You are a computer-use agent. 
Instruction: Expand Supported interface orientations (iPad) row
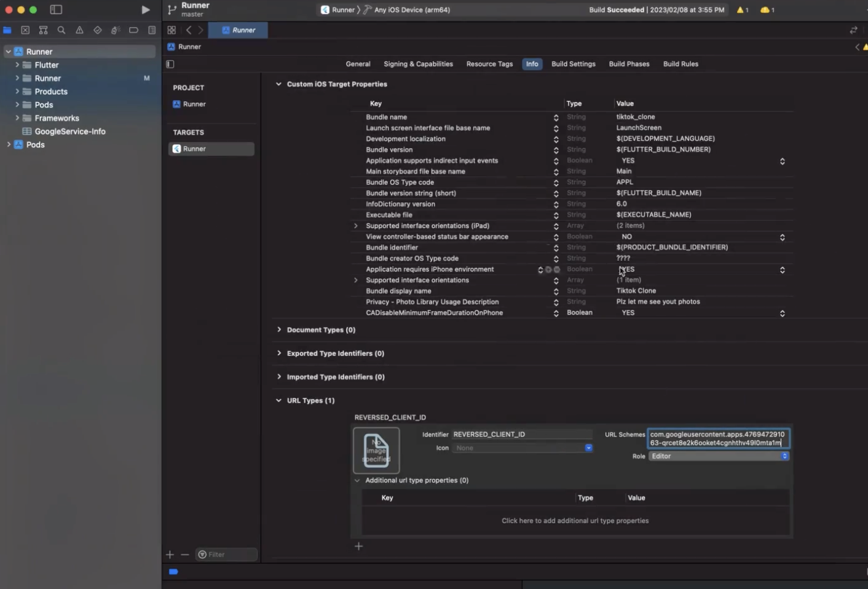point(355,226)
